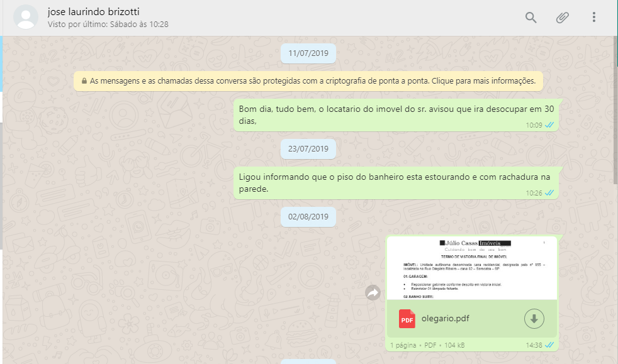Click the 23/07/2019 date badge
The width and height of the screenshot is (618, 364).
(x=308, y=149)
